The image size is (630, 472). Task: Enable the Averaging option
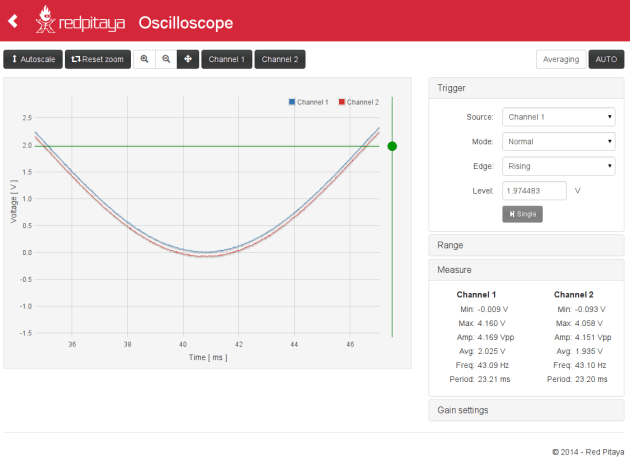click(x=561, y=59)
